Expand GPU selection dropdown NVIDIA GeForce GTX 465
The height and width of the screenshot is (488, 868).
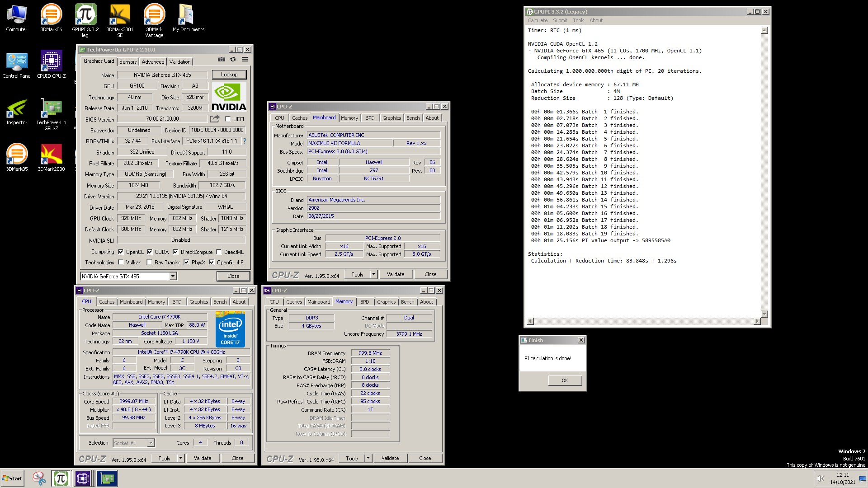click(173, 276)
